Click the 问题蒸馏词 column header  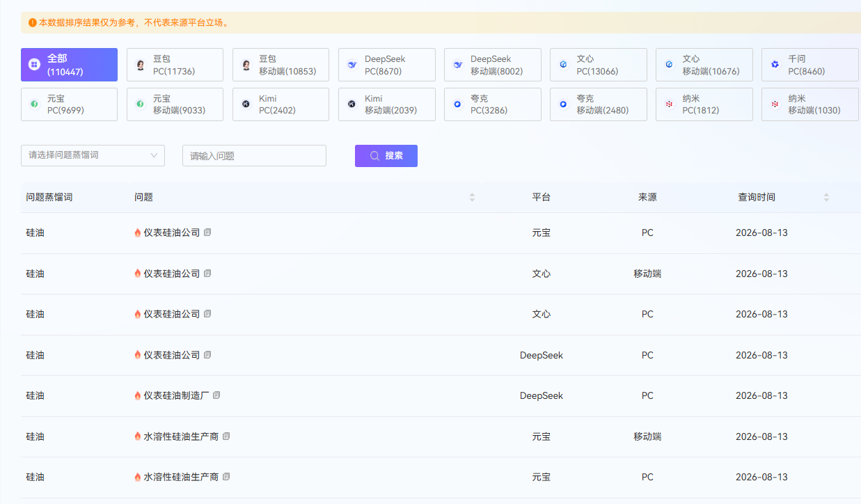[49, 197]
